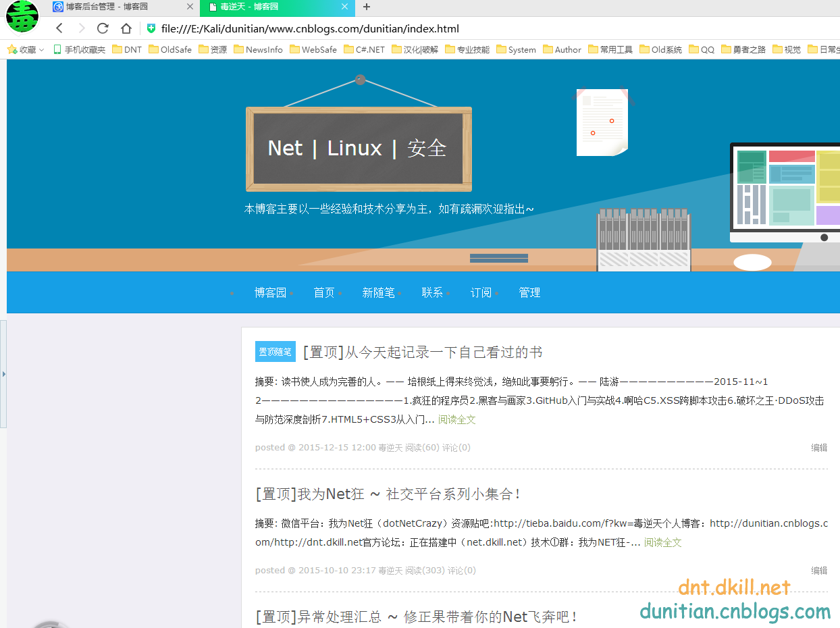Open the QQ bookmark folder
The height and width of the screenshot is (628, 840).
[702, 49]
